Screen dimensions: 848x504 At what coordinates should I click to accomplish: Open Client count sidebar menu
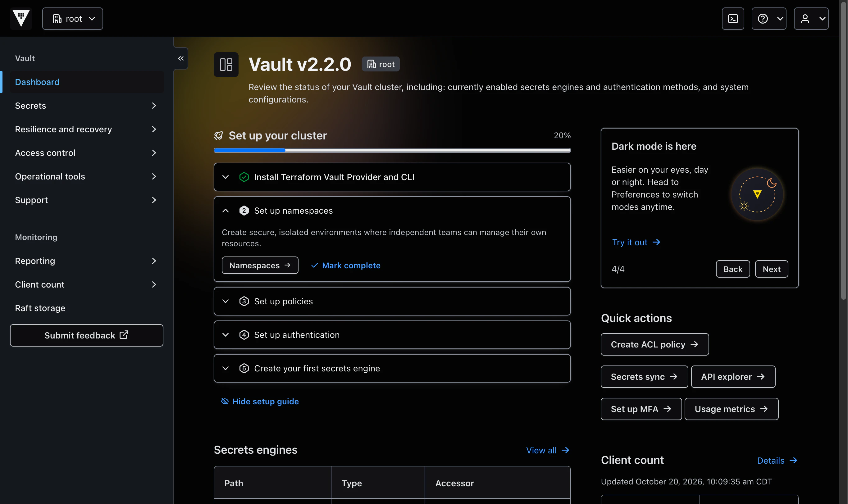87,284
